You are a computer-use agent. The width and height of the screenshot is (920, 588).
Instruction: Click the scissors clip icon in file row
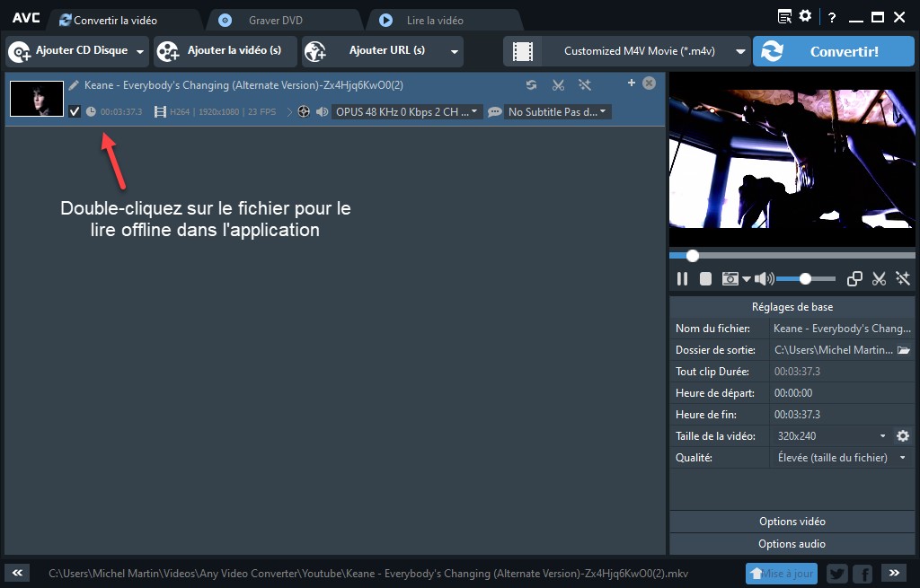(558, 85)
